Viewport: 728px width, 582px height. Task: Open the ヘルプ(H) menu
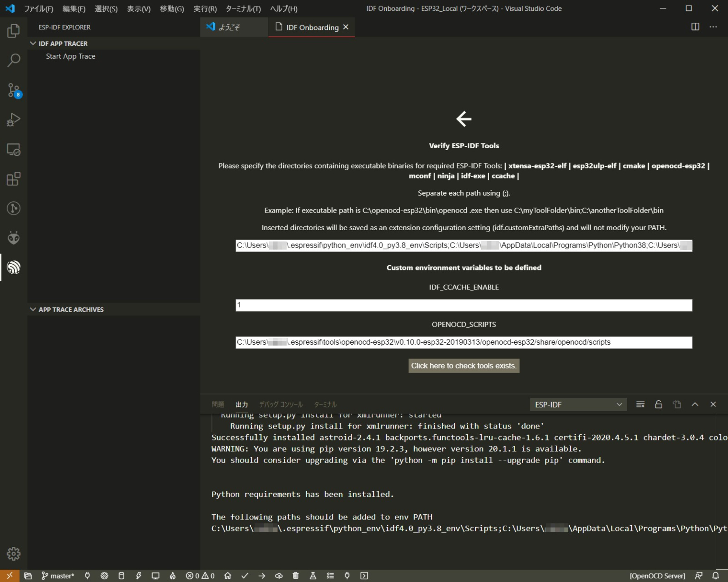(283, 9)
